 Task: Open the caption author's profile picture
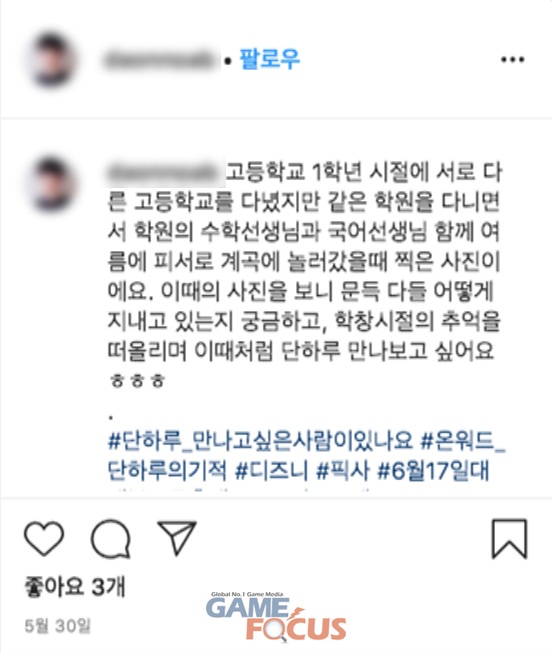pos(52,184)
